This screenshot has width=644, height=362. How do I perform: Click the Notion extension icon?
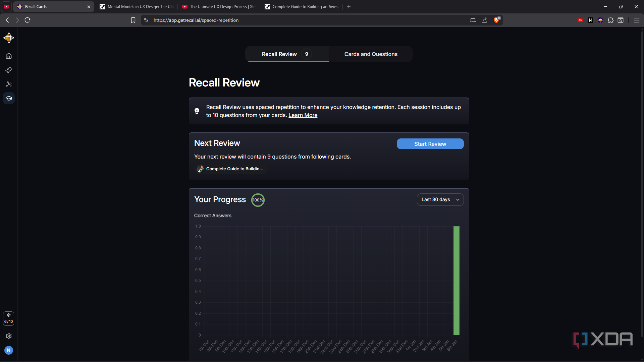point(590,20)
